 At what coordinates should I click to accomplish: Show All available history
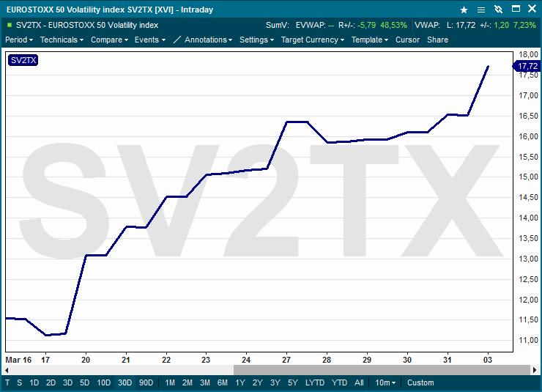tap(359, 382)
